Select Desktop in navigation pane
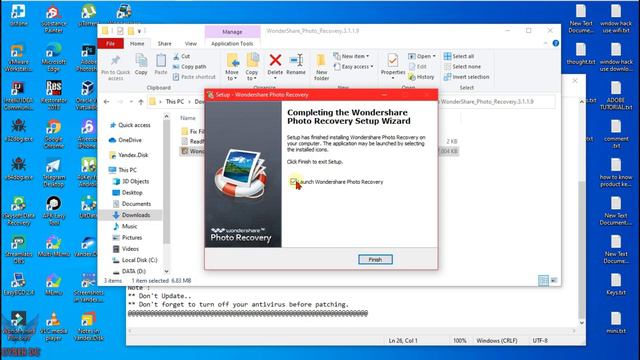This screenshot has width=640, height=360. tap(128, 193)
